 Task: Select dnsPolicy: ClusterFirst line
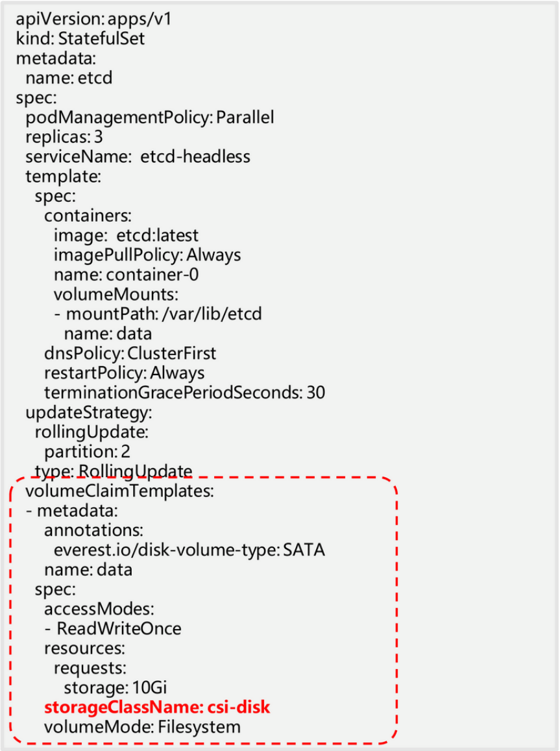click(x=130, y=353)
